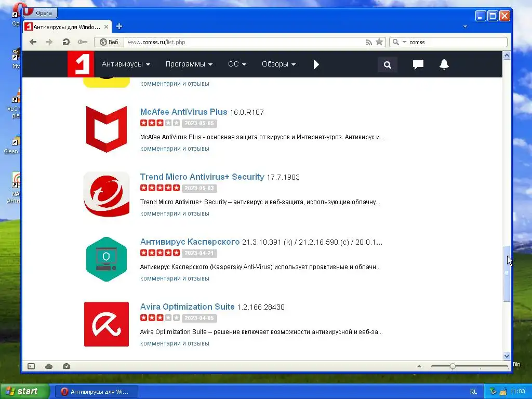Click the Opera menu button
532x399 pixels.
coord(41,13)
